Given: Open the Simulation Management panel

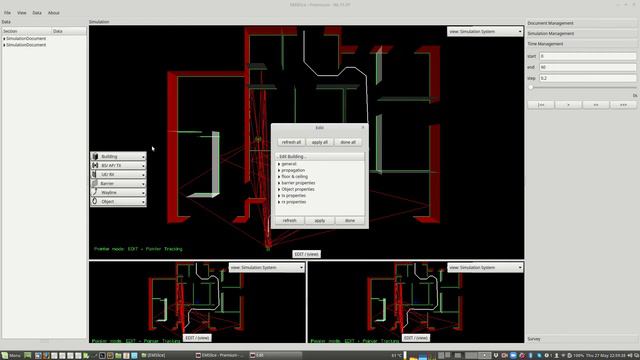Looking at the screenshot, I should (x=582, y=33).
